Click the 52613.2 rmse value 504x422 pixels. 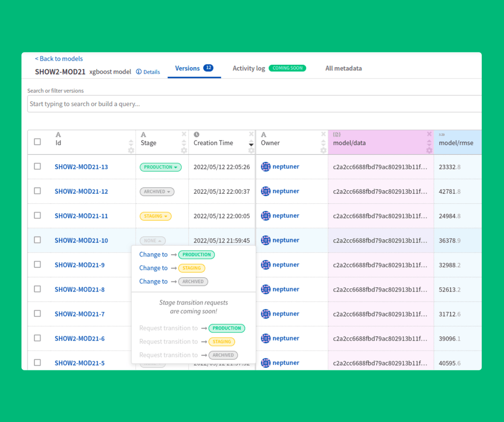[x=450, y=289]
